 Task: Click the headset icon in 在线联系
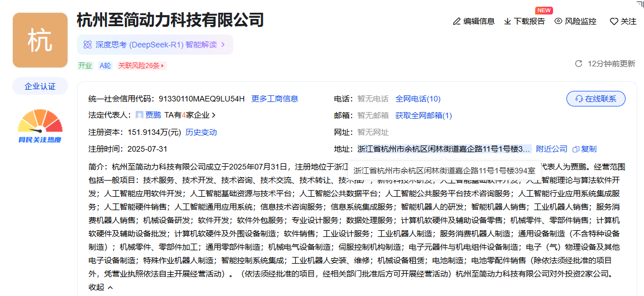click(579, 99)
